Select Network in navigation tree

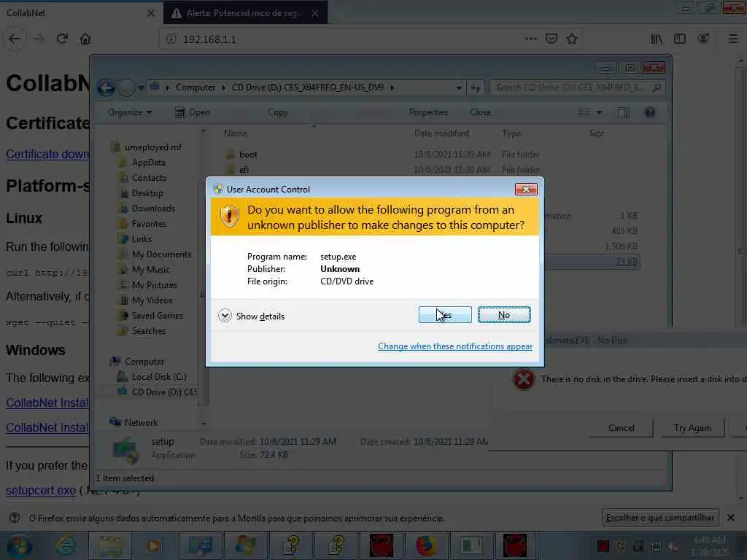coord(141,422)
